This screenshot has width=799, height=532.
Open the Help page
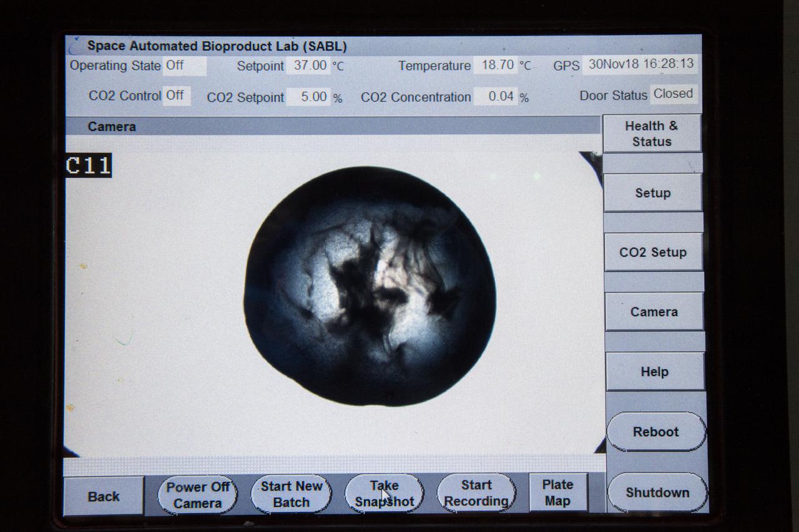(654, 372)
